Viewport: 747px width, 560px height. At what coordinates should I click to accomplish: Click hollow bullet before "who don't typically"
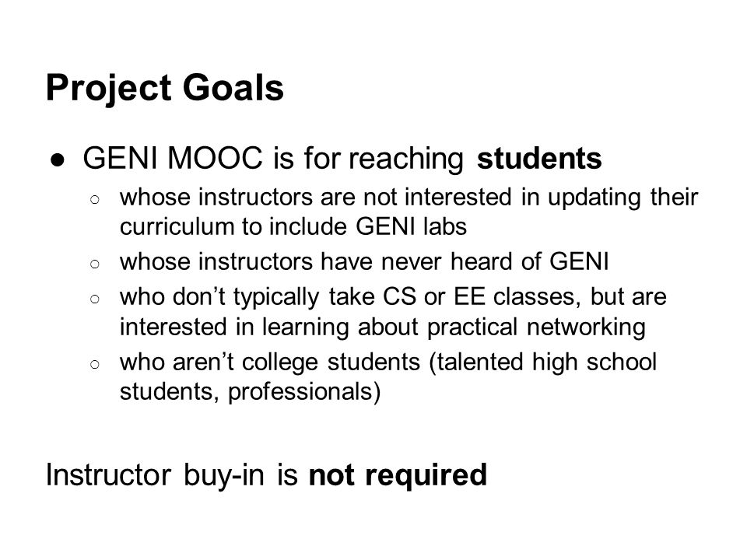point(95,299)
